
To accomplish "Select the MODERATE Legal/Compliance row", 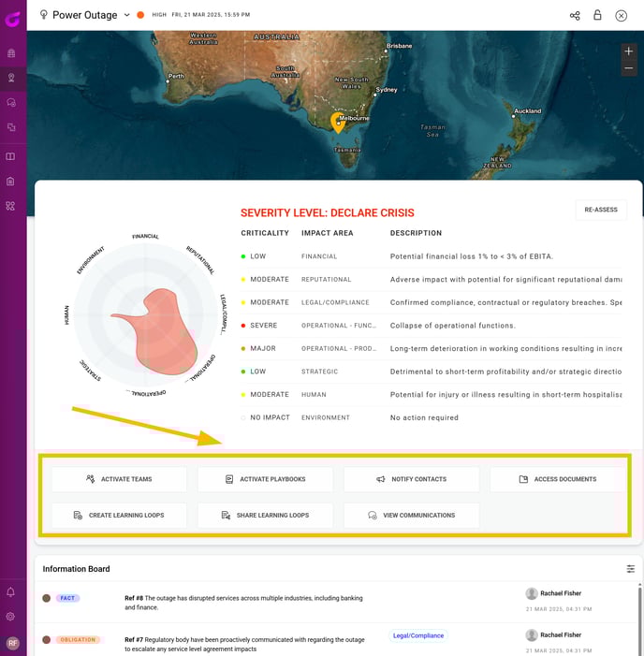I will tap(431, 302).
